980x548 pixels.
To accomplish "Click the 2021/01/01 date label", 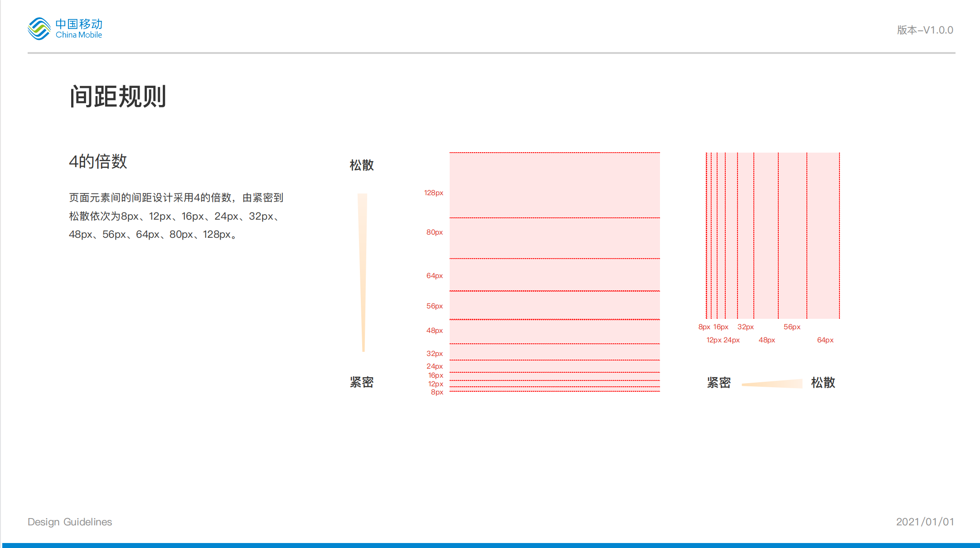I will pos(925,522).
